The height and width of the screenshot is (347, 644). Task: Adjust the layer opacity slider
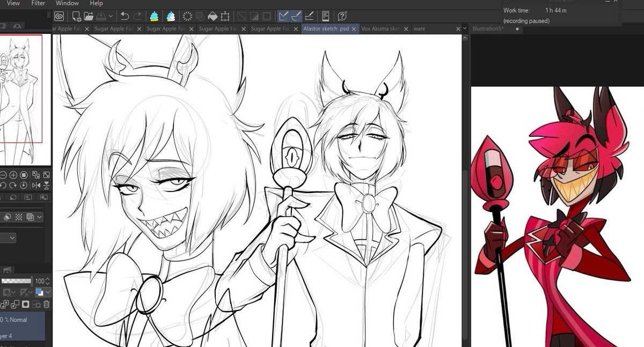(x=17, y=281)
